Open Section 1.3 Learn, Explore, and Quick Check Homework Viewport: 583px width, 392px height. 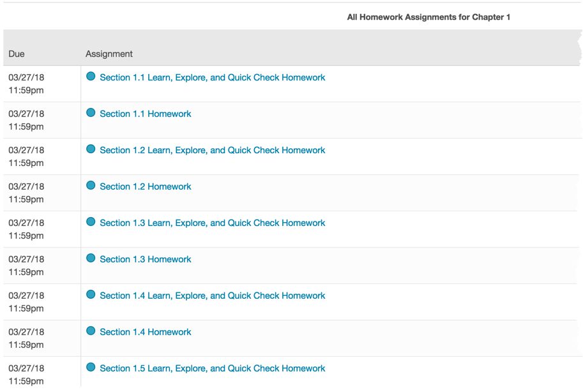click(212, 222)
